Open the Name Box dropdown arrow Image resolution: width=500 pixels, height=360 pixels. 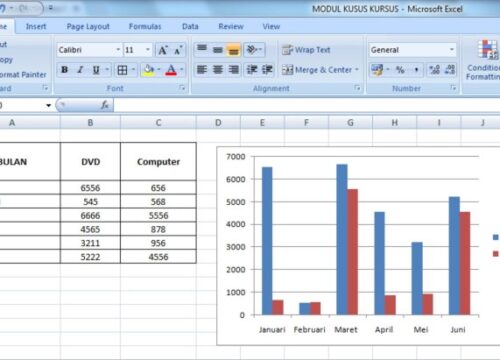[x=49, y=105]
